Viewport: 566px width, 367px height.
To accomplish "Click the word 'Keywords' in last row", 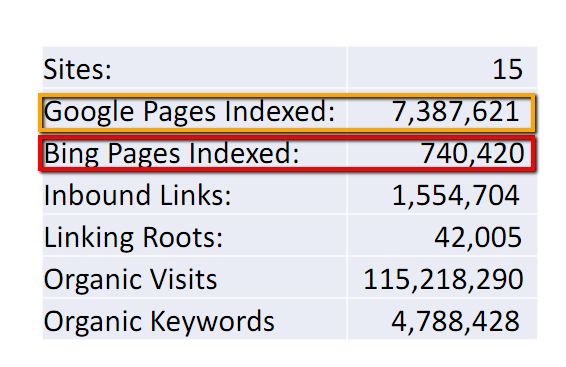I will pos(212,322).
